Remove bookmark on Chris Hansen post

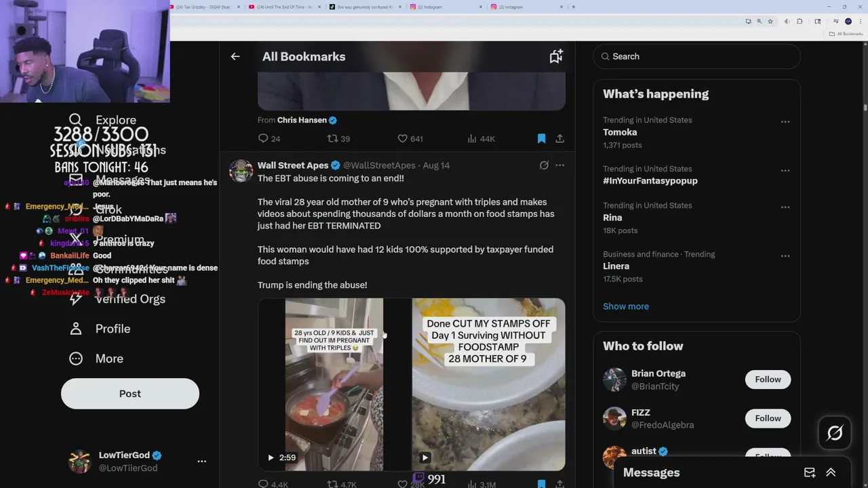tap(541, 138)
